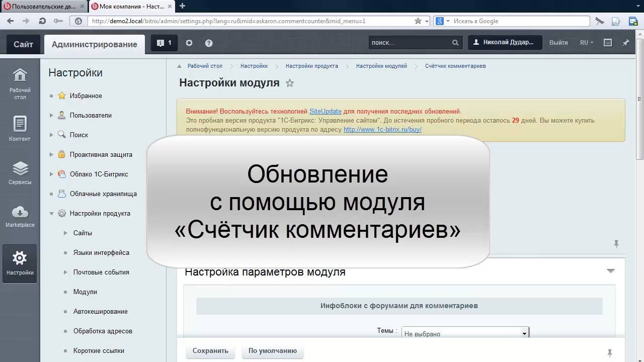The height and width of the screenshot is (362, 644).
Task: Add page to favorites with star icon
Action: pos(290,83)
